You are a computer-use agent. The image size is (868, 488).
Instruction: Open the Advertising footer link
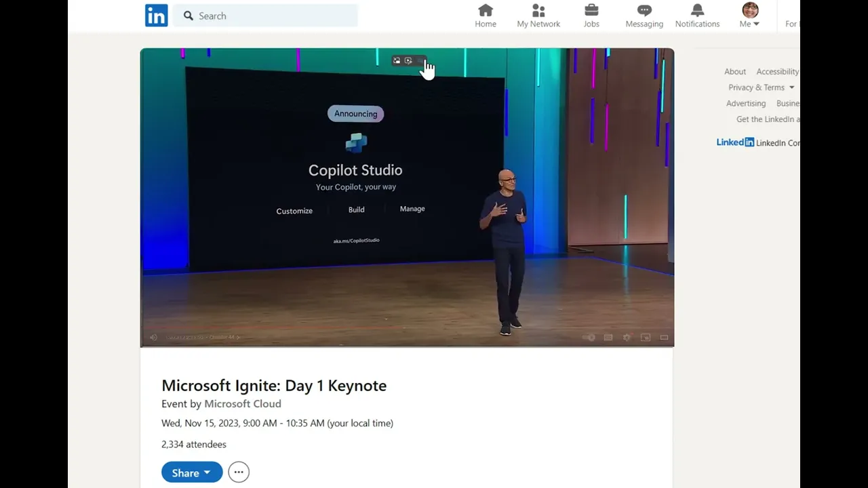coord(746,104)
